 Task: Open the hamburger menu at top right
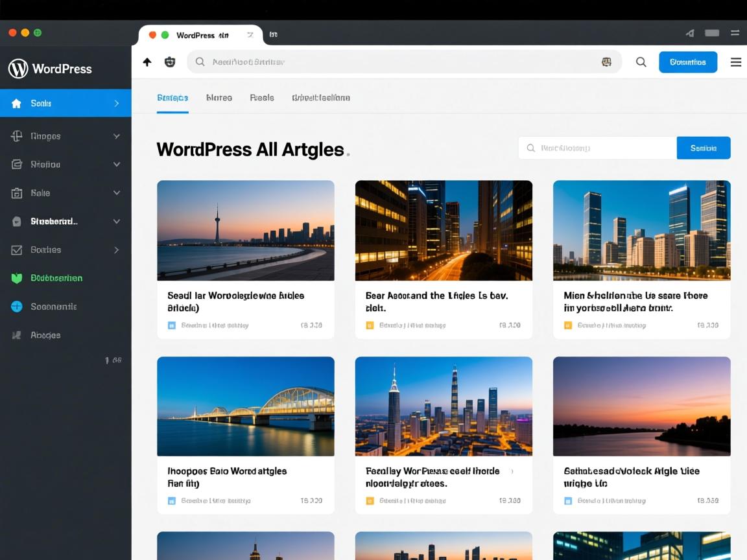click(x=735, y=62)
